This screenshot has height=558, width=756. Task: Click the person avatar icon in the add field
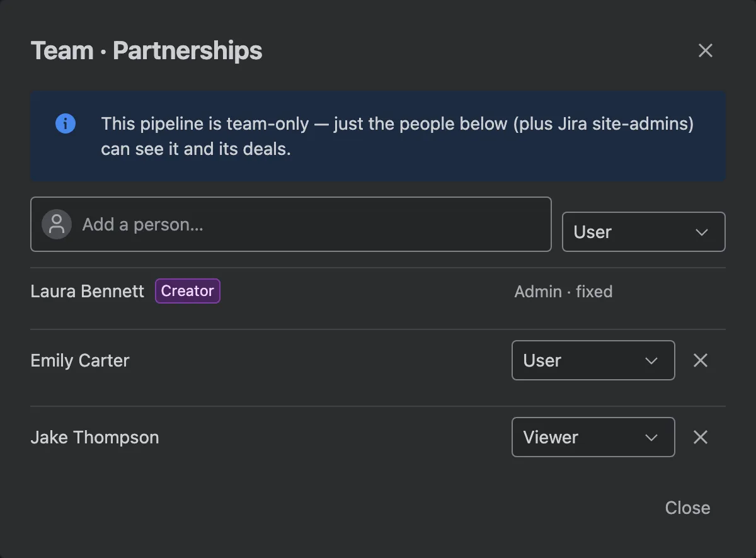click(57, 224)
